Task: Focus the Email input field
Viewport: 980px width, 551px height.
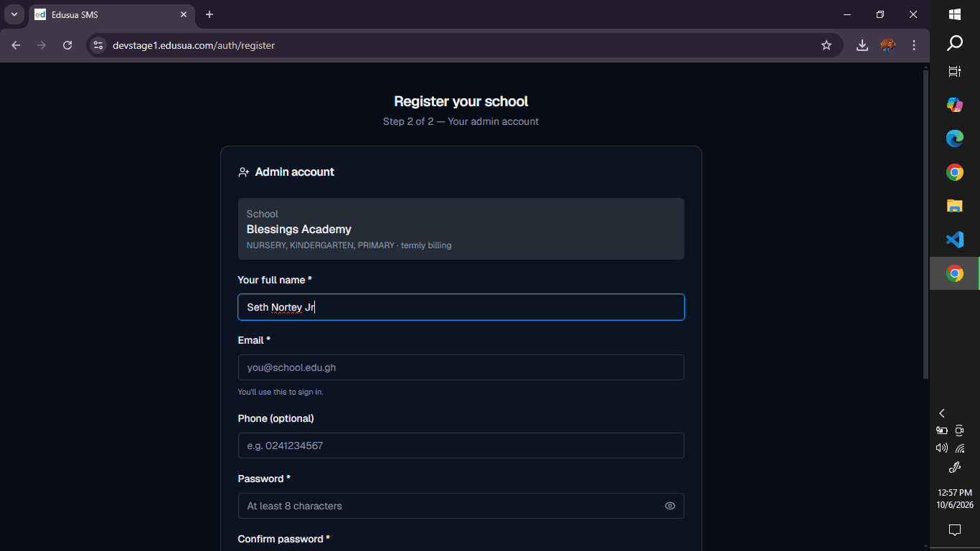Action: (461, 367)
